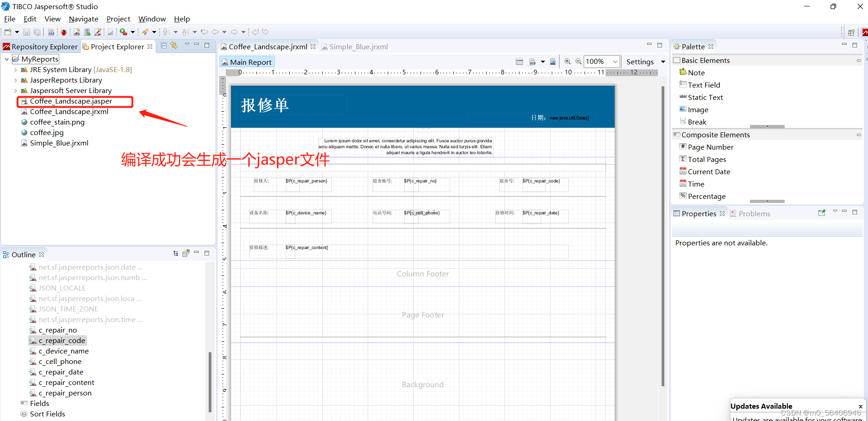This screenshot has height=421, width=868.
Task: Select the Text Field element in the Palette
Action: pyautogui.click(x=704, y=84)
